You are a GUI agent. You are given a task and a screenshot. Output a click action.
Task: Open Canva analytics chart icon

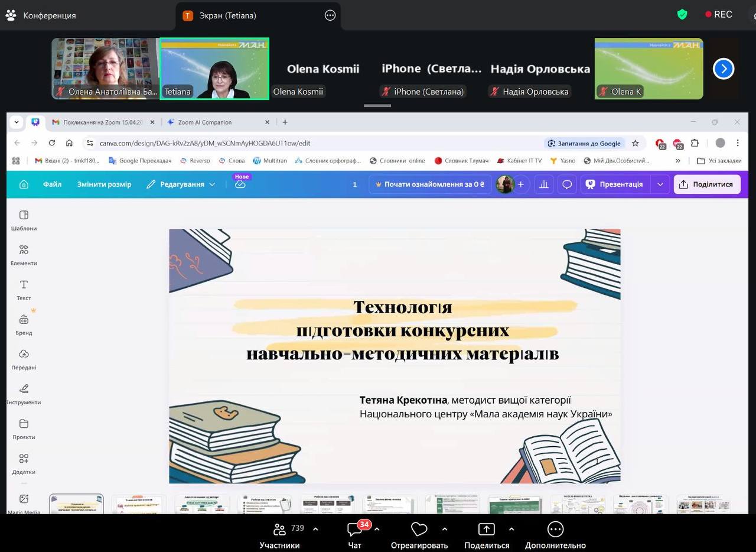click(544, 184)
